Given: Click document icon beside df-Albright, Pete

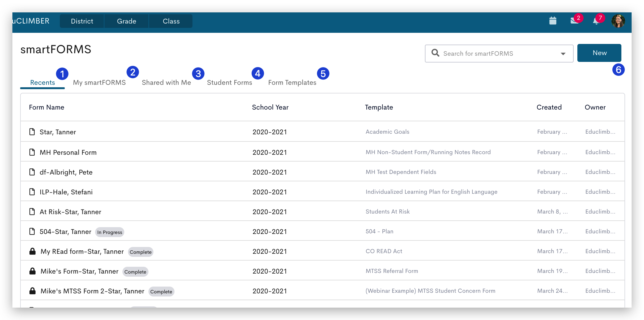Looking at the screenshot, I should (32, 172).
